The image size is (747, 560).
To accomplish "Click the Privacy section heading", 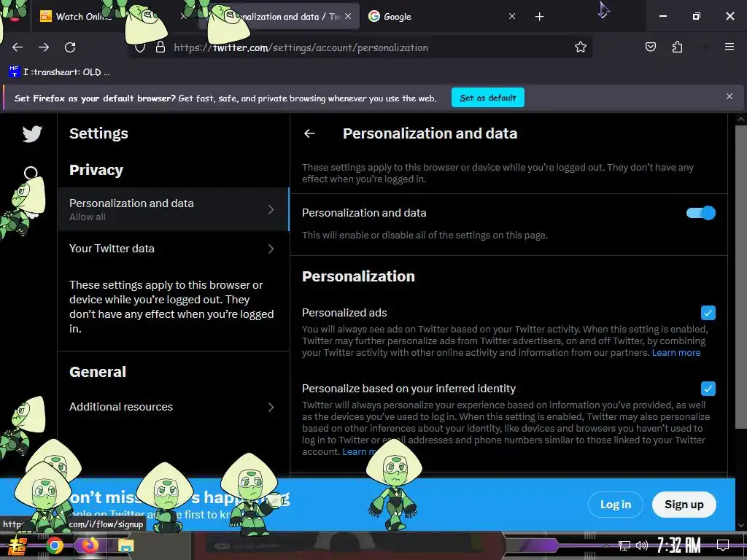I will (x=96, y=170).
